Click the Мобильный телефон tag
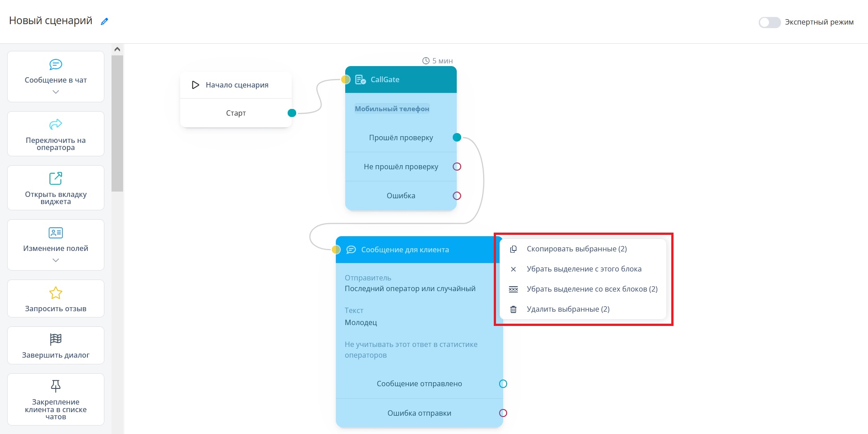This screenshot has width=868, height=434. (392, 108)
